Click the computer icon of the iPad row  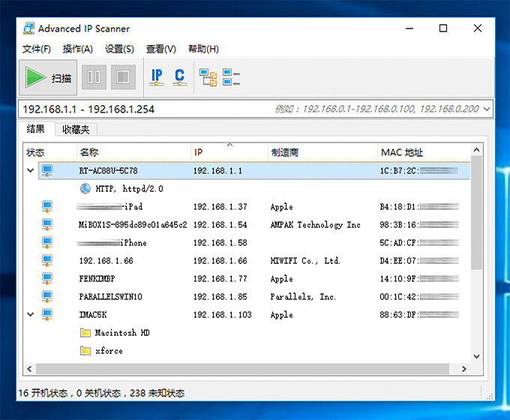(47, 206)
